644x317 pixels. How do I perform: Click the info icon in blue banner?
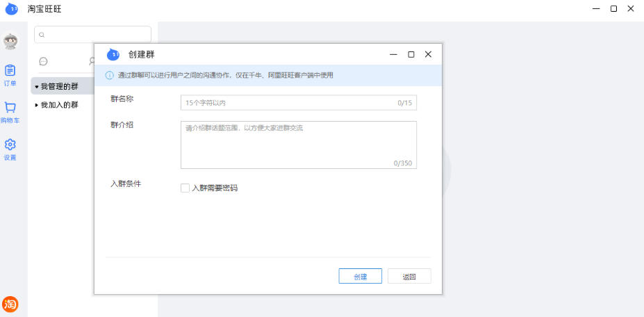pyautogui.click(x=109, y=76)
